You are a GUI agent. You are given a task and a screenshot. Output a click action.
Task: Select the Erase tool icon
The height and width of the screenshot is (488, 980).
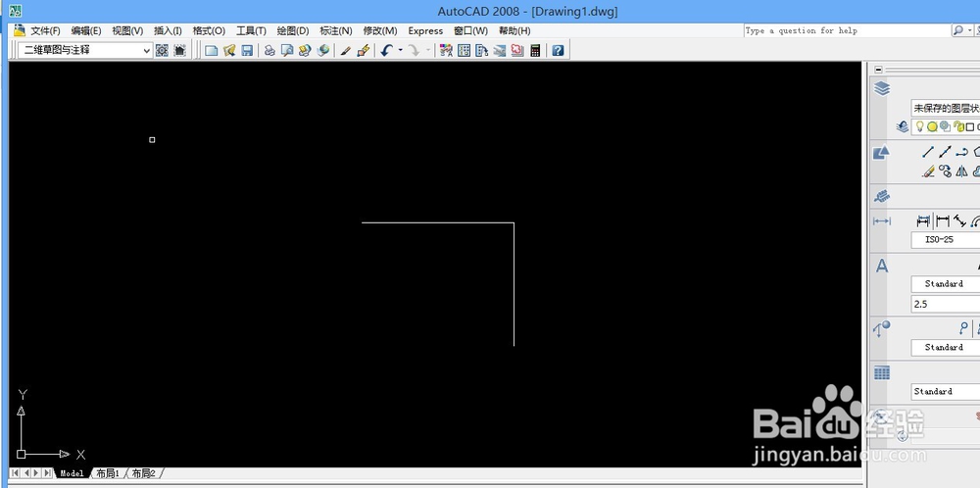pos(928,171)
